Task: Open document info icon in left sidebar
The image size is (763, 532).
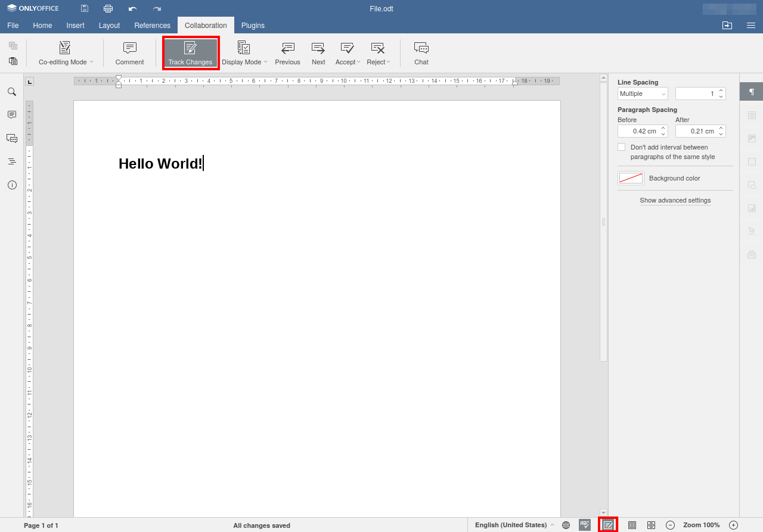Action: tap(12, 185)
